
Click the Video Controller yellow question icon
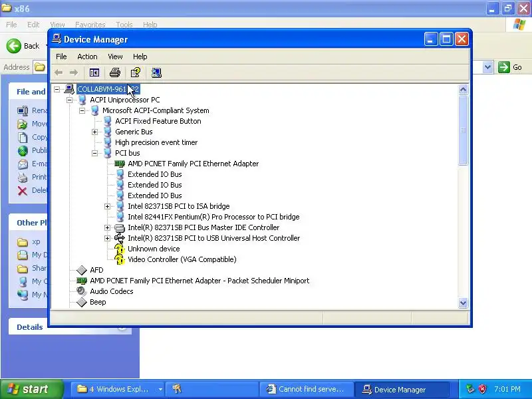click(x=120, y=259)
